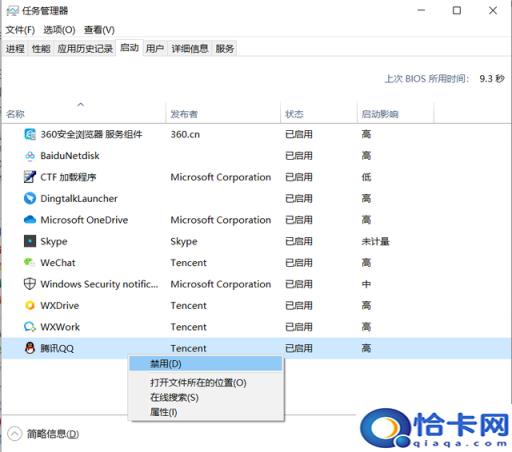Select the 启动 tab

129,48
